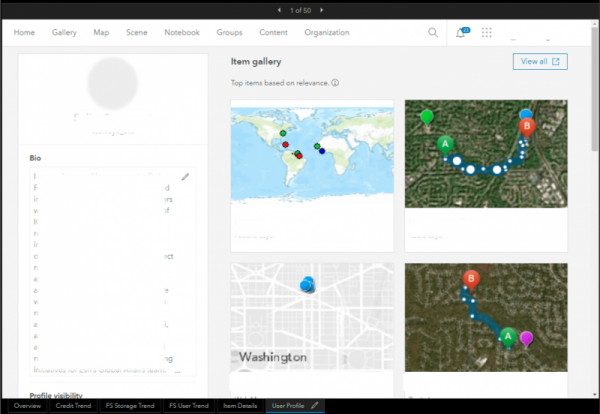
Task: Open the Gallery navigation item
Action: pos(64,33)
